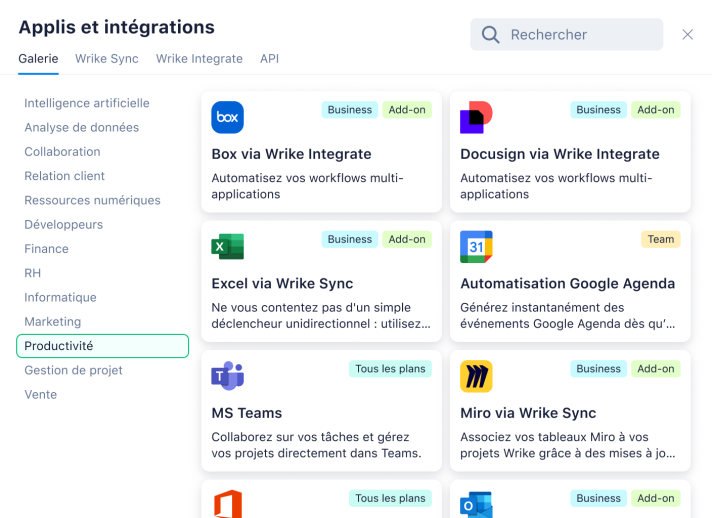712x518 pixels.
Task: Click 'Ne vous contentez pas' Excel description
Action: tap(321, 316)
